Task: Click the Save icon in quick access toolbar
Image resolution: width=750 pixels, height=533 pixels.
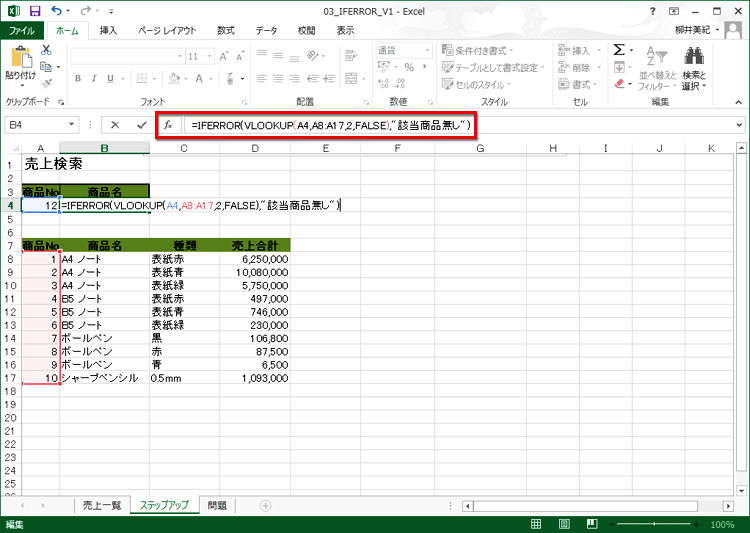Action: click(35, 11)
